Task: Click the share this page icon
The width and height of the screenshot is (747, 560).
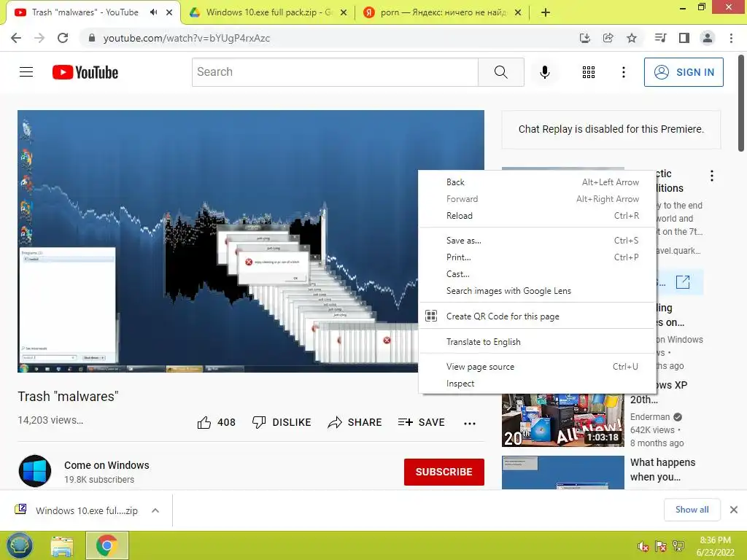Action: click(608, 38)
